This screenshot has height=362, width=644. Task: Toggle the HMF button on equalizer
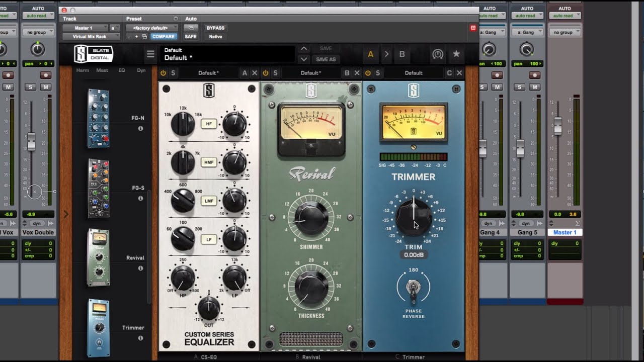[x=209, y=162]
